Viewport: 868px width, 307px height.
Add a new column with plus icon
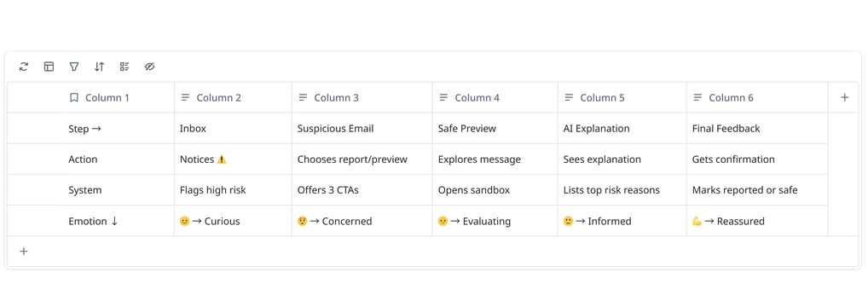point(844,97)
